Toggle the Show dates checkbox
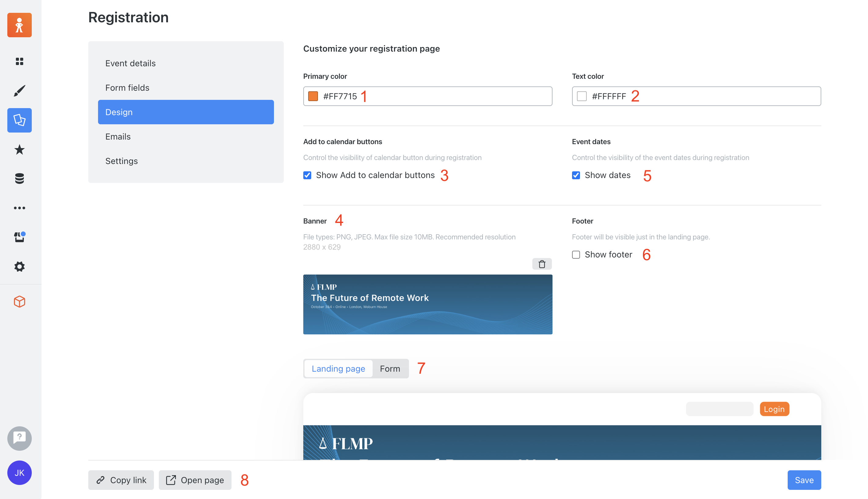Image resolution: width=868 pixels, height=499 pixels. 576,176
